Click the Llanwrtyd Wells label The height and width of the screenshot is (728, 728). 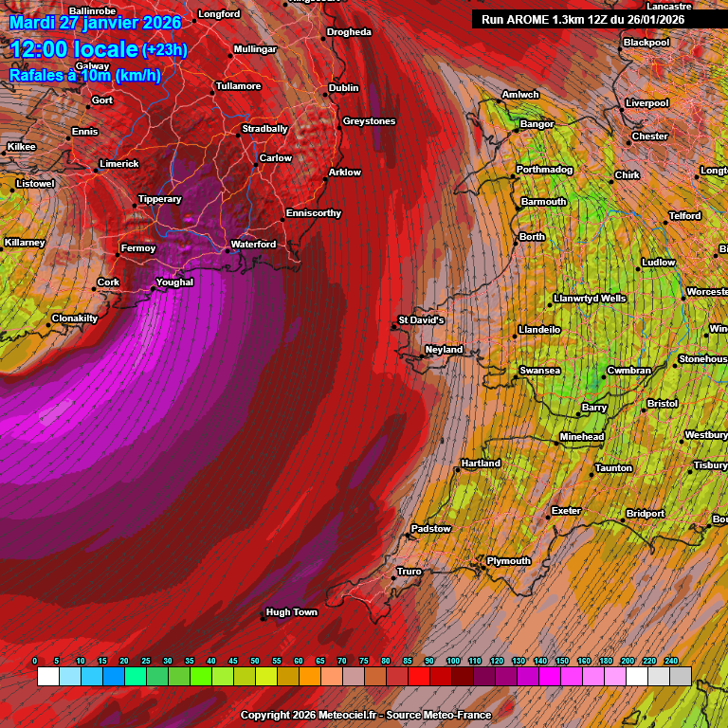point(590,299)
